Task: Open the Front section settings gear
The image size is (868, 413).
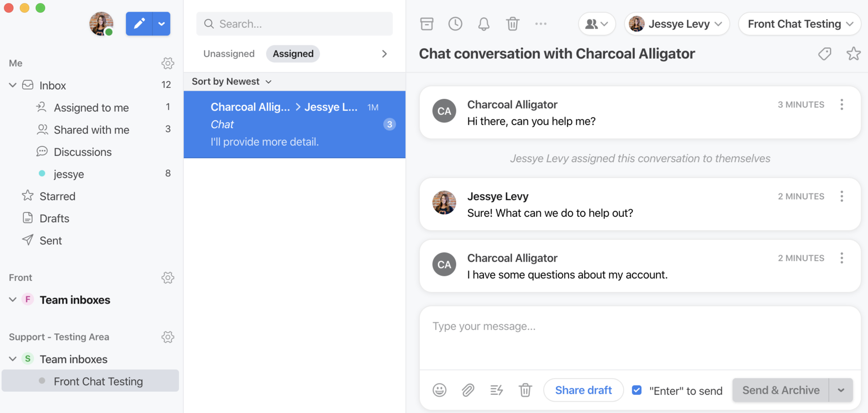Action: [168, 278]
